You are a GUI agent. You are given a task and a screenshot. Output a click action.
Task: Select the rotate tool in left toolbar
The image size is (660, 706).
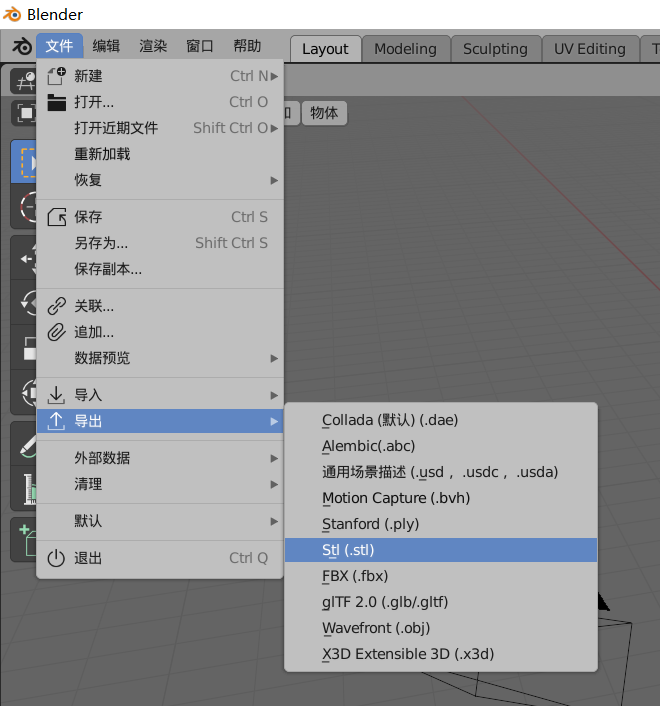pyautogui.click(x=24, y=303)
